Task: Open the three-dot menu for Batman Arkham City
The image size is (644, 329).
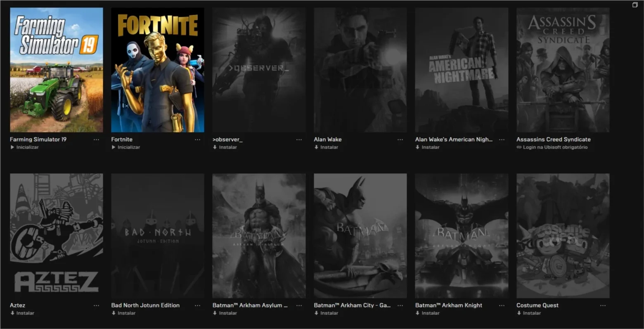Action: (x=400, y=305)
